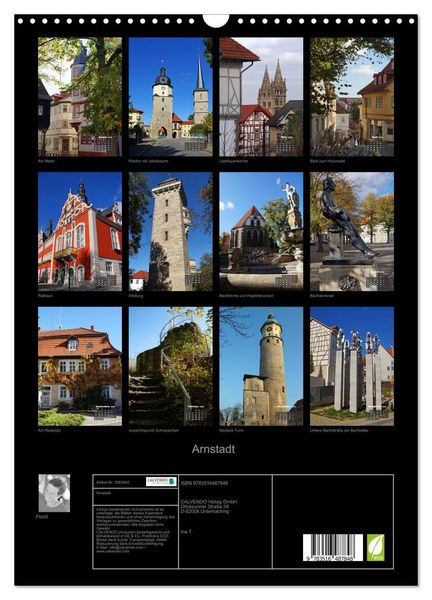
Task: Open the 'Am Riedplatz' house photo
Action: tap(80, 366)
